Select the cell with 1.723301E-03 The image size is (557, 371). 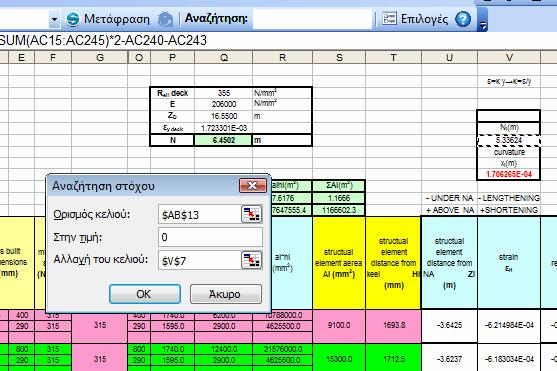[x=223, y=128]
